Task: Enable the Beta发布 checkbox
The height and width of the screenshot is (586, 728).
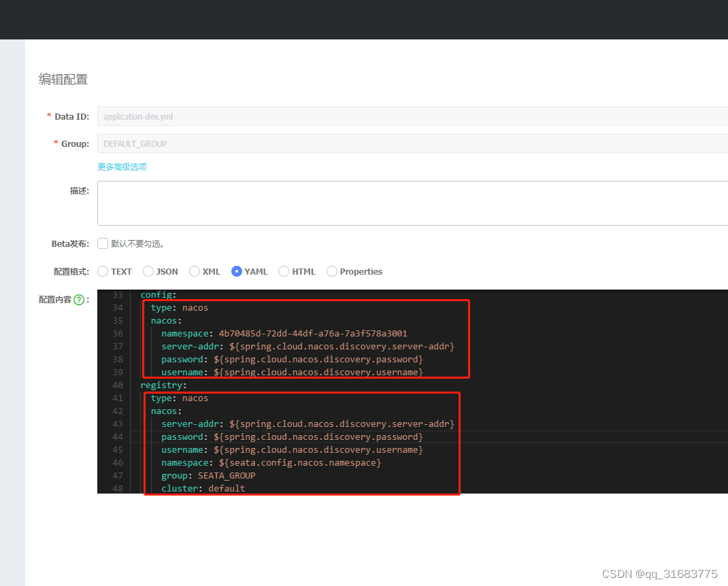Action: point(103,243)
